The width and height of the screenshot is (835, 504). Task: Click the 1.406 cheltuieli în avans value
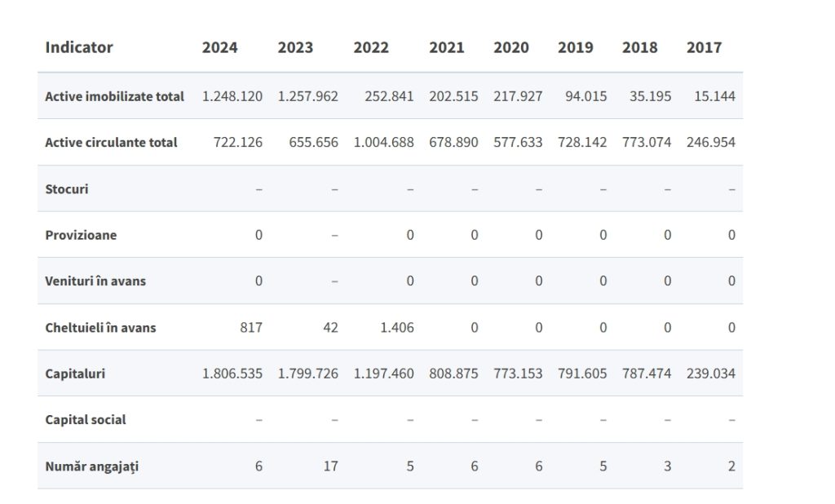coord(397,327)
